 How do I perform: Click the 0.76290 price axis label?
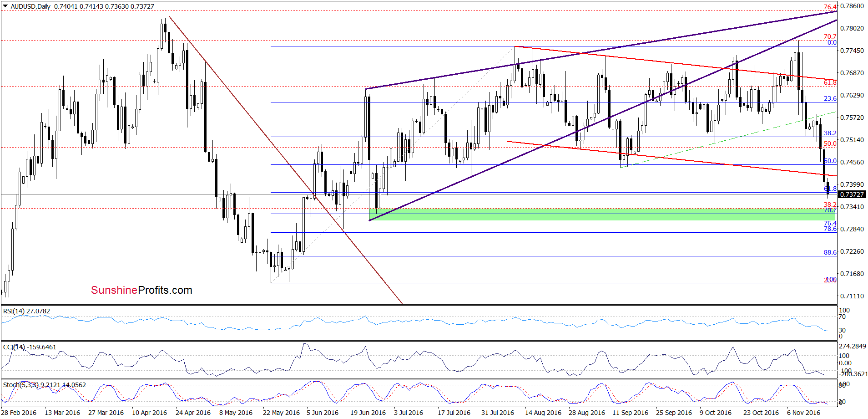(852, 95)
